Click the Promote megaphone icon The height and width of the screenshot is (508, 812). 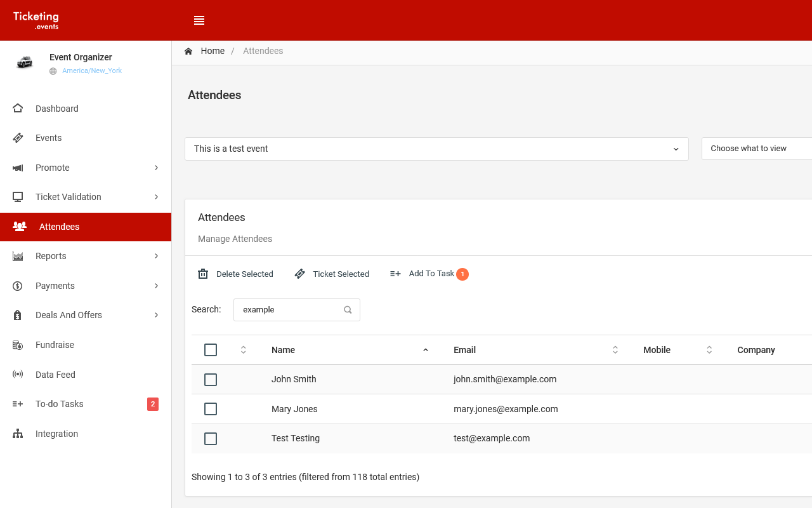18,168
